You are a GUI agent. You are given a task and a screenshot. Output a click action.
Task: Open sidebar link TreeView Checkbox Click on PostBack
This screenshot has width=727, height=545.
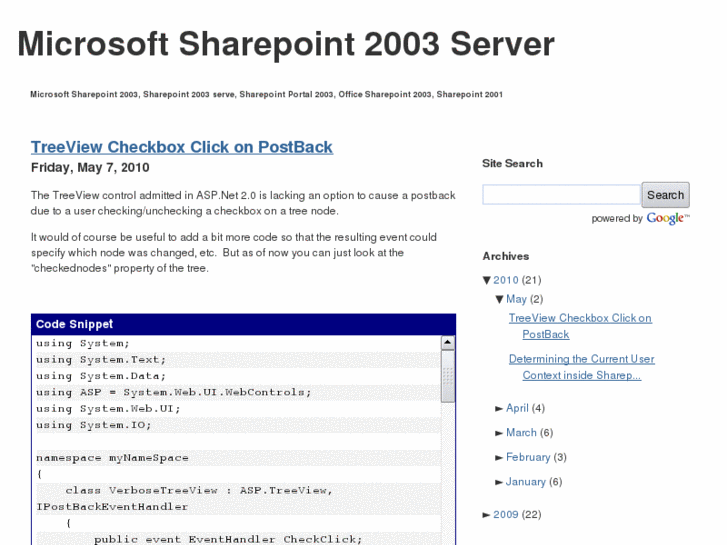click(580, 326)
